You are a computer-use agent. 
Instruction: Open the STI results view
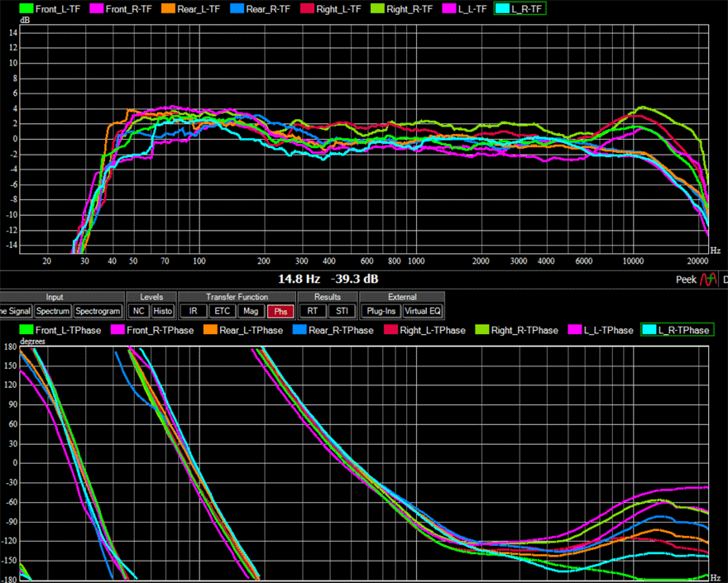[342, 311]
